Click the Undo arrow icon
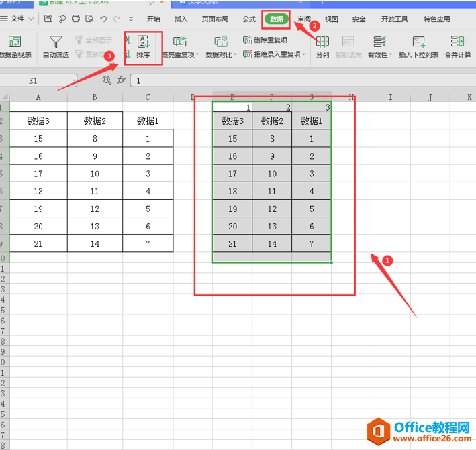This screenshot has height=450, width=476. click(x=103, y=19)
